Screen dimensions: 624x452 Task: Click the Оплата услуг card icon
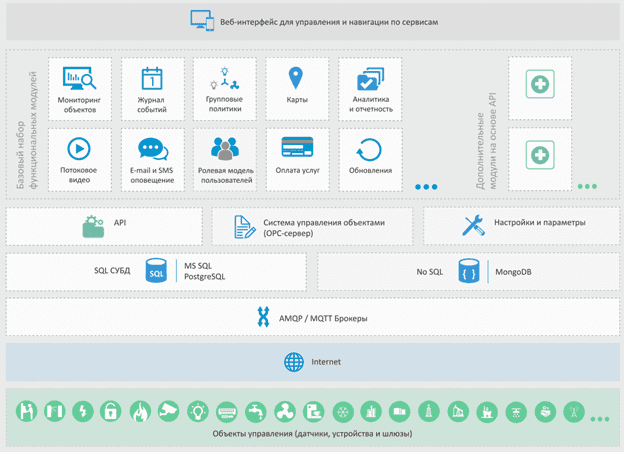click(x=297, y=148)
